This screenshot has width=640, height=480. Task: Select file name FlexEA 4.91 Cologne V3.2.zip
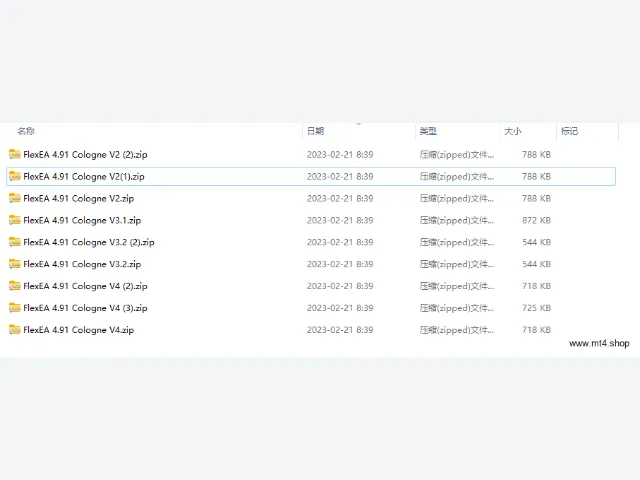click(x=82, y=264)
